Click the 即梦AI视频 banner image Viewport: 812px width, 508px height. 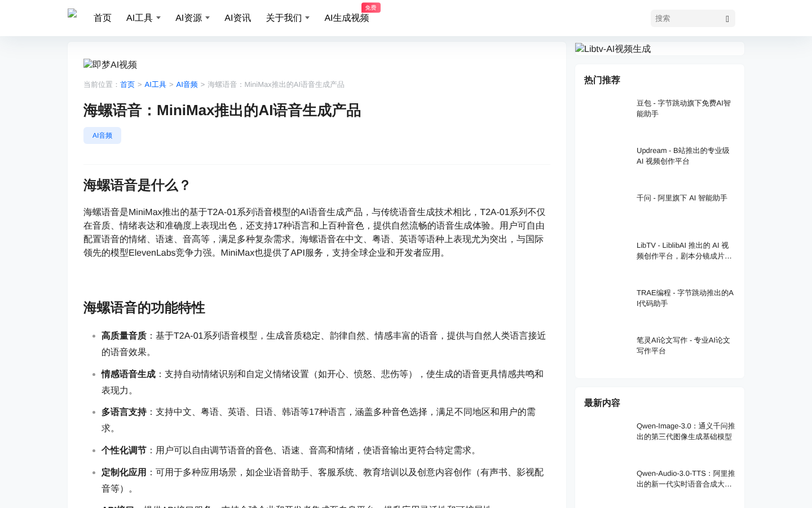coord(111,64)
